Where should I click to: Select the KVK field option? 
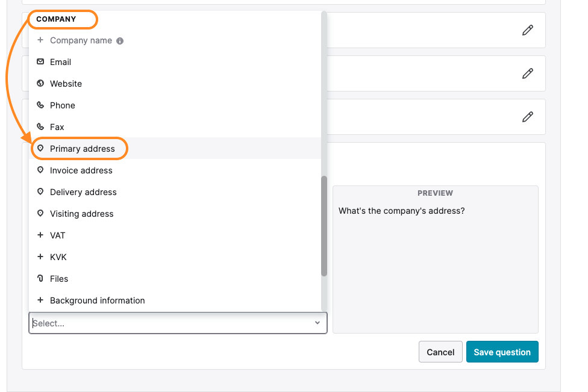(x=58, y=257)
